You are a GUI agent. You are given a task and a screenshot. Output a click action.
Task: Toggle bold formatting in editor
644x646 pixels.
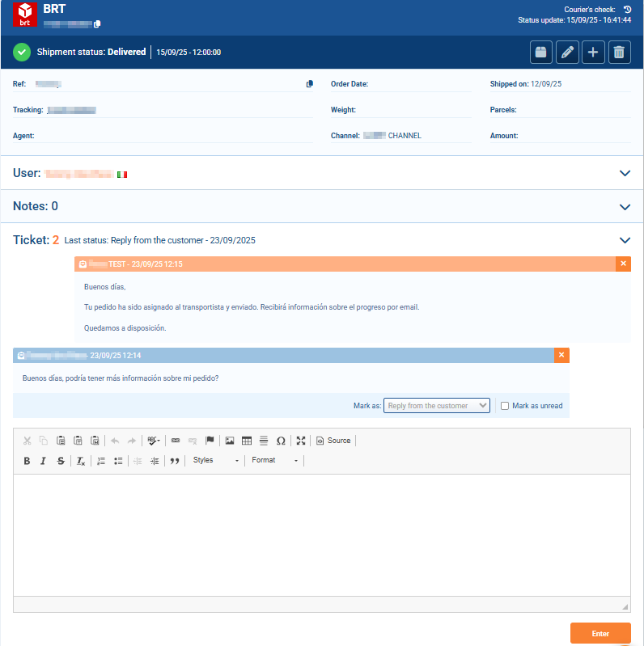27,461
